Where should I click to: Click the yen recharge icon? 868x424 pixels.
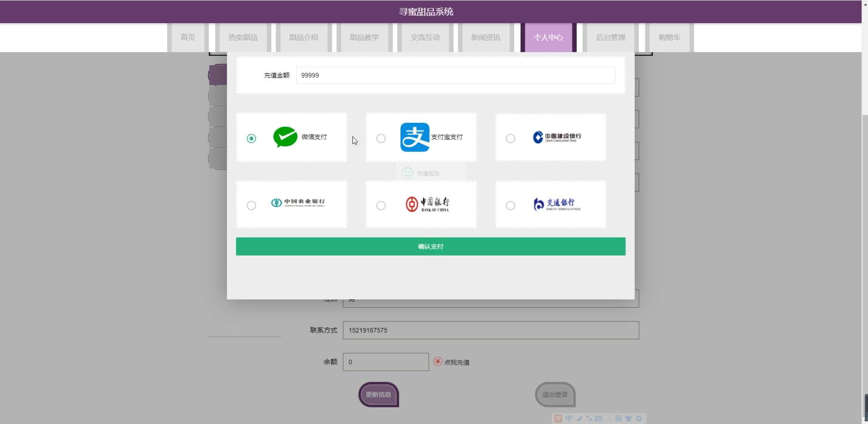click(x=437, y=361)
